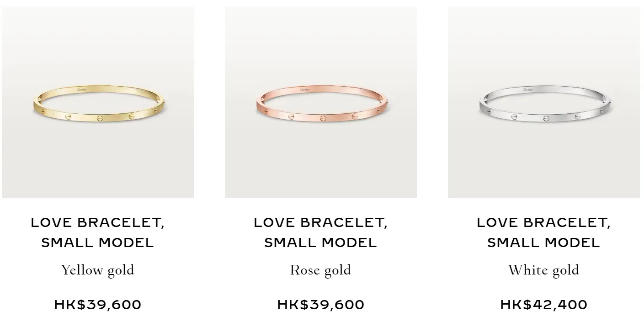Click the Cartier engraving on rose gold bracelet
644x327 pixels.
[304, 90]
